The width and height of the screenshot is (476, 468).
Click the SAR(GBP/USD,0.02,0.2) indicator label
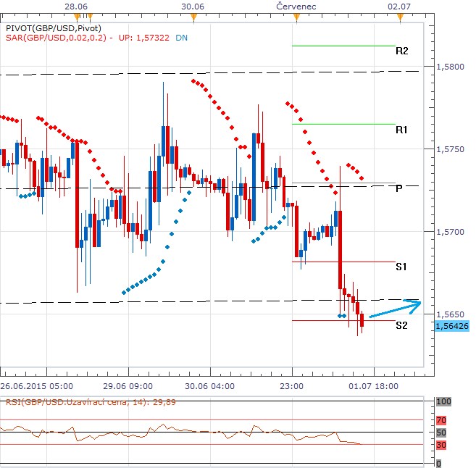(x=55, y=39)
